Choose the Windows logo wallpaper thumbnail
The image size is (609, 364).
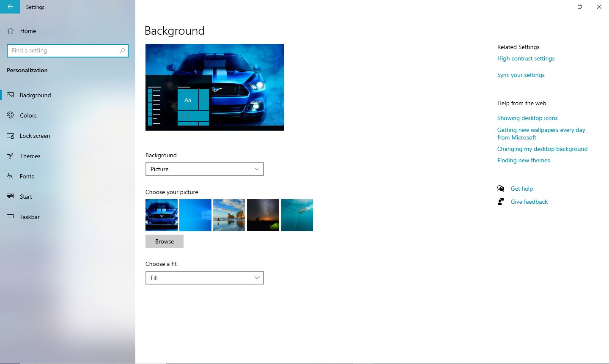point(195,215)
